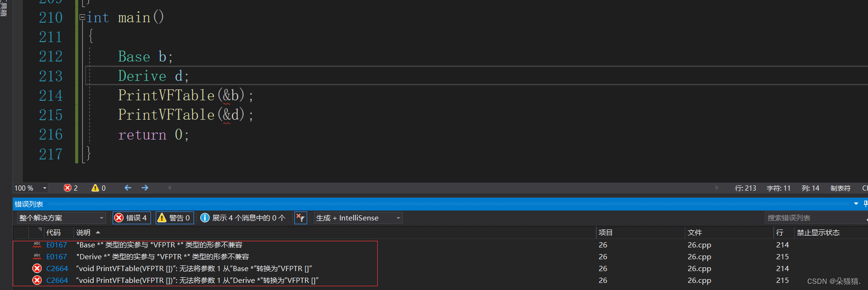Click file cell 26.cpp in first error row
868x290 pixels.
(699, 245)
